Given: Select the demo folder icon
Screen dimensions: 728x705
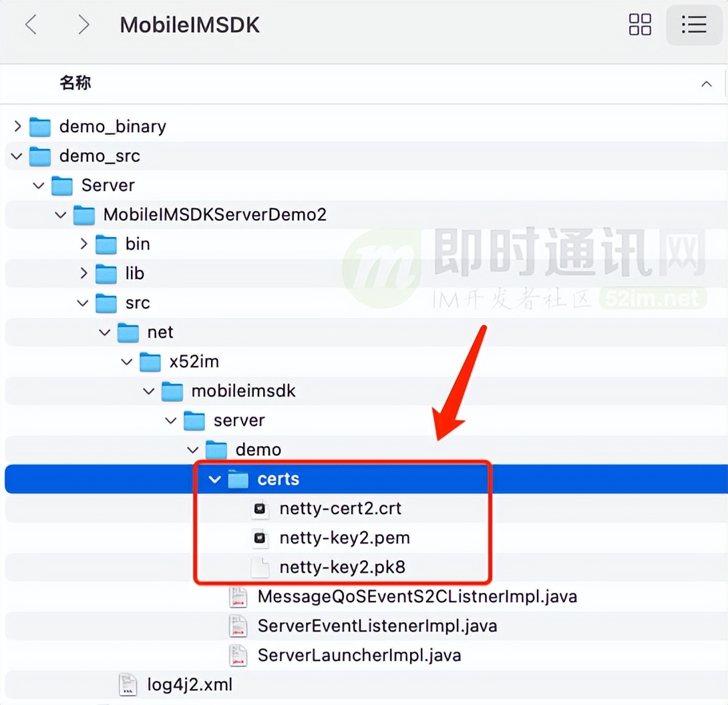Looking at the screenshot, I should [216, 450].
